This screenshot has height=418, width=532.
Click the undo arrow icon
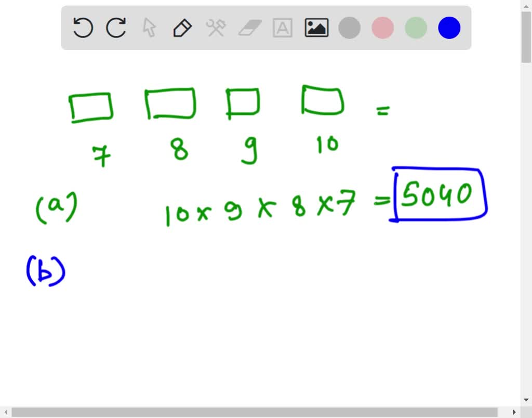83,28
